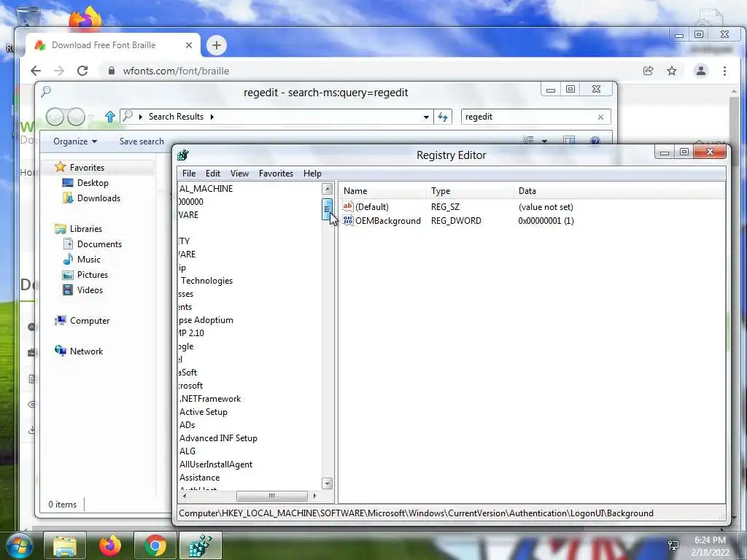Open Network in navigation pane
This screenshot has width=747, height=560.
click(x=86, y=351)
